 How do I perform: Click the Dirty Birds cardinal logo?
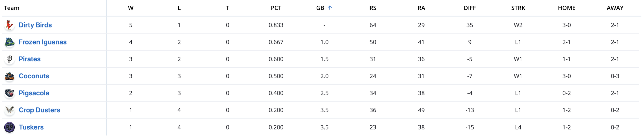pyautogui.click(x=10, y=25)
